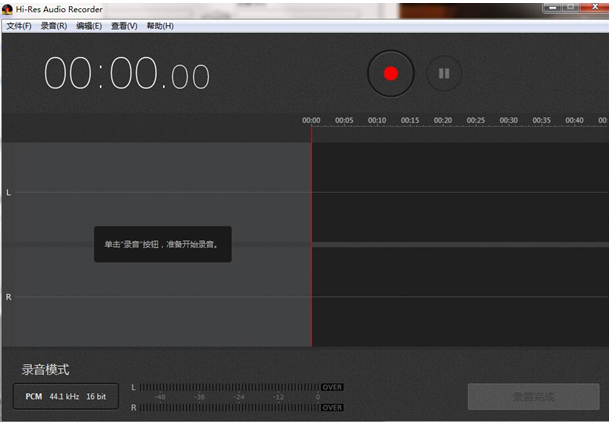Open the 录音(R) menu

coord(54,26)
